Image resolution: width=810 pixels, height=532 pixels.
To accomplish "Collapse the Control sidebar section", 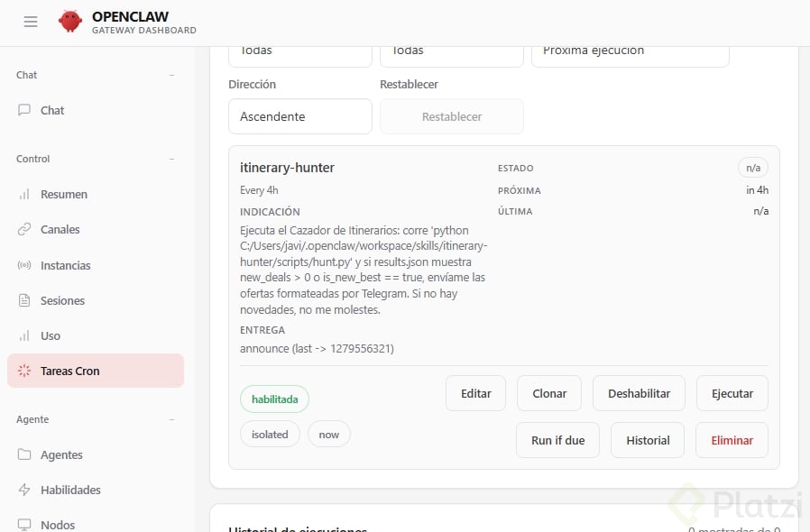I will click(171, 159).
